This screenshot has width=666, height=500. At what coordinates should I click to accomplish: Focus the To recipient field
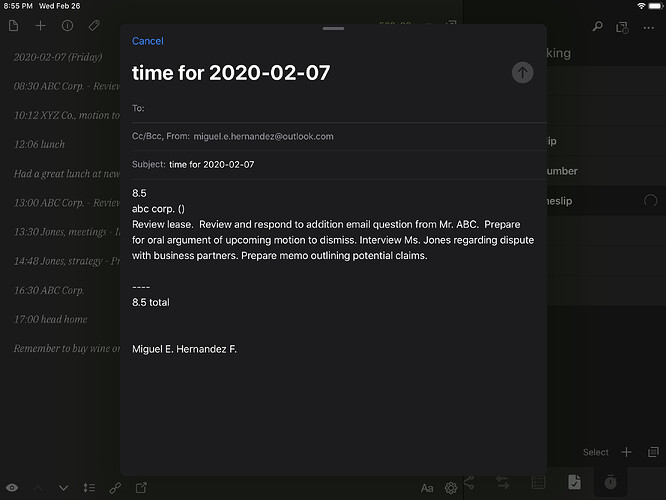click(339, 108)
